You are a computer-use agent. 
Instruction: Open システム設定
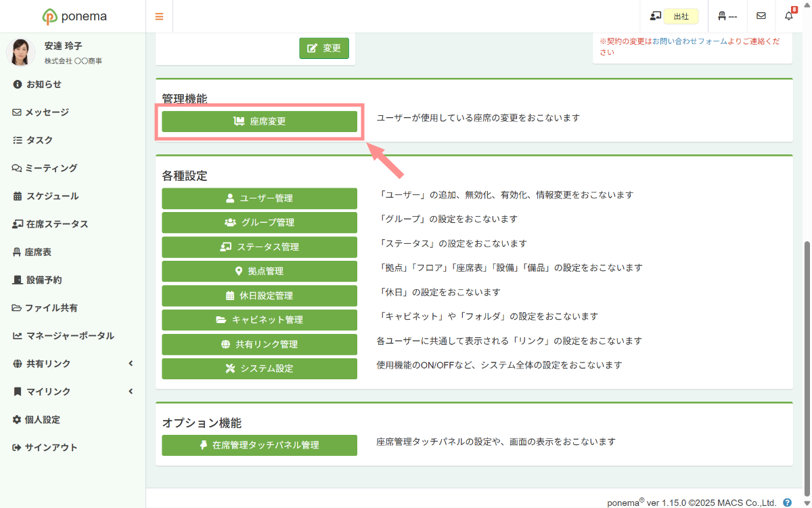tap(259, 368)
